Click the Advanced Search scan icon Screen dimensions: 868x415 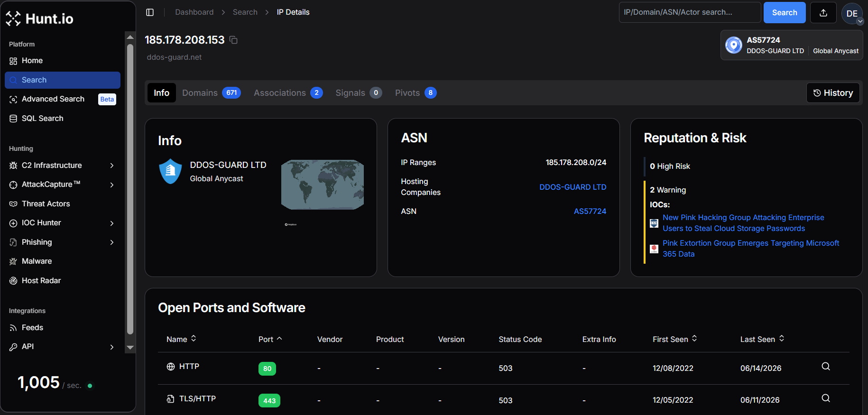13,99
